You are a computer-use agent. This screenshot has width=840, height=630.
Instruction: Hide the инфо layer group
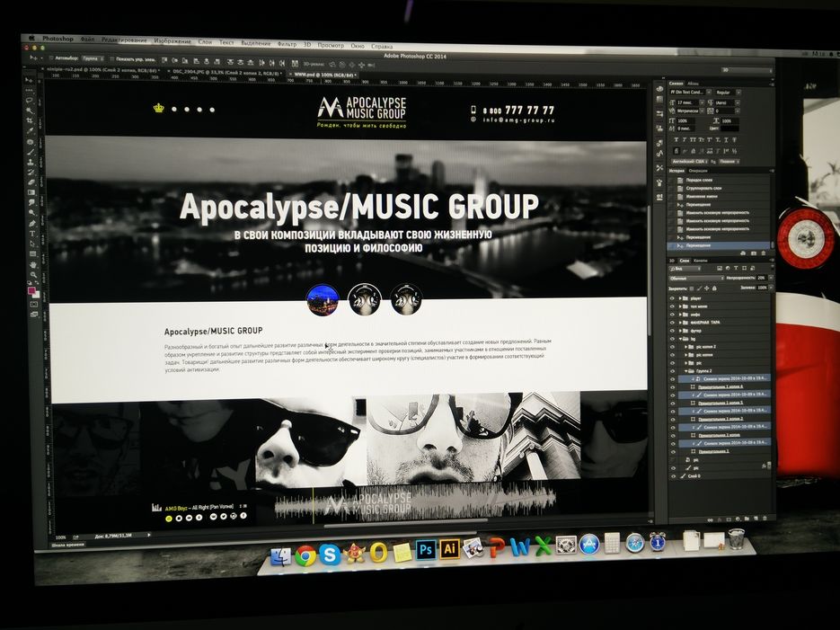[672, 315]
